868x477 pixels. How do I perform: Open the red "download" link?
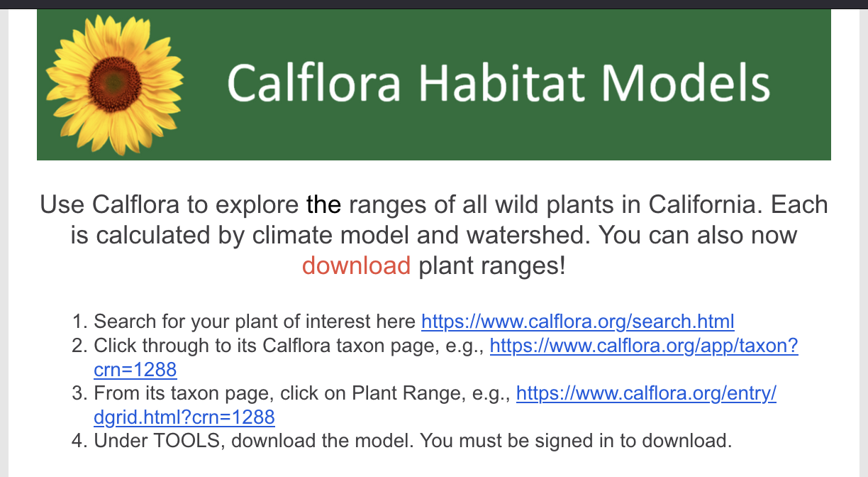356,265
